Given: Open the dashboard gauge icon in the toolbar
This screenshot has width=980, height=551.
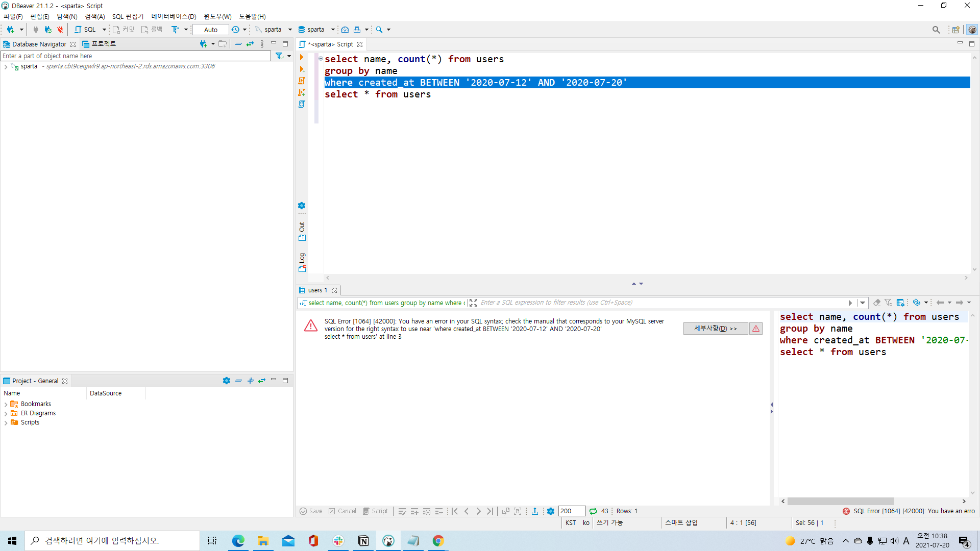Looking at the screenshot, I should [x=345, y=30].
